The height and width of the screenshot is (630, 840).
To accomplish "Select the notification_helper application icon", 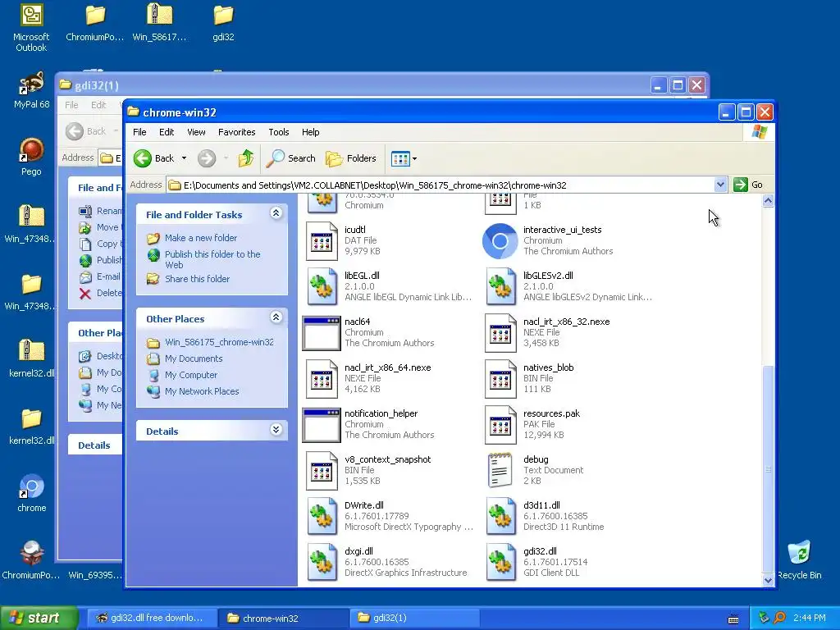I will 322,426.
